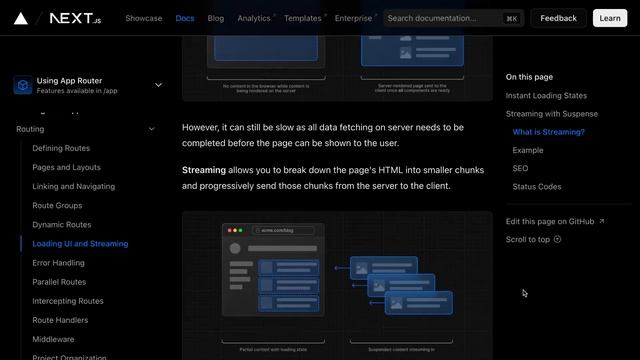Expand the Using App Router dropdown chevron
Viewport: 640px width, 360px height.
158,85
